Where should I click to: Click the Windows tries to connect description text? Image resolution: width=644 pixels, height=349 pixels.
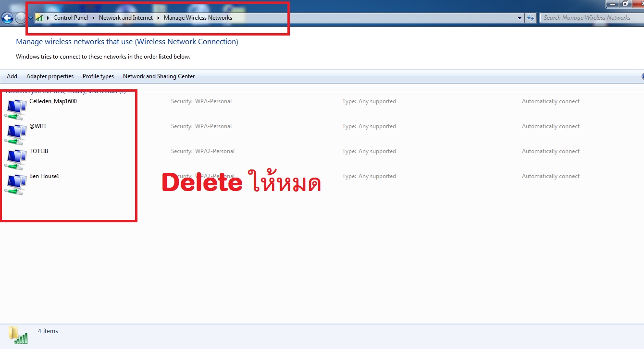103,57
